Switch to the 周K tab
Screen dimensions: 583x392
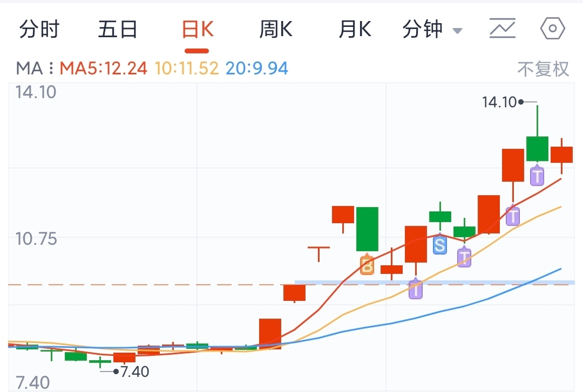[276, 29]
